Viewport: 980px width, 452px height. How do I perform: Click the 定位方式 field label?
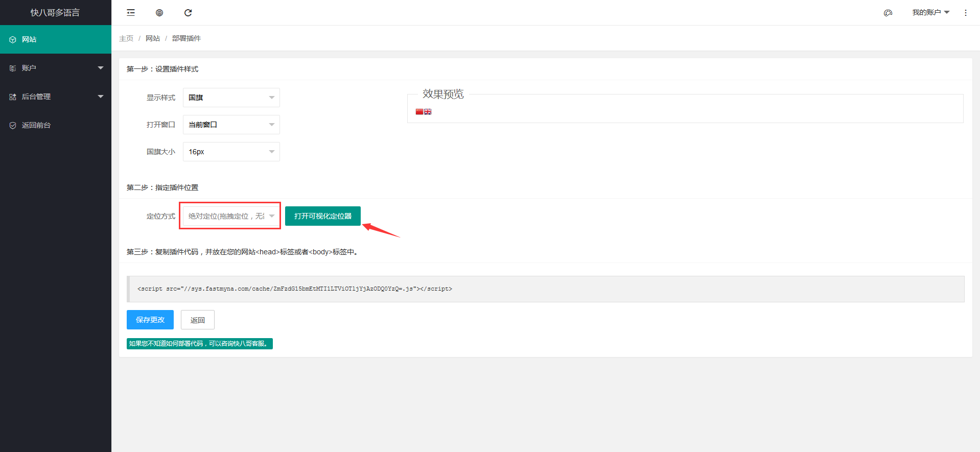161,216
